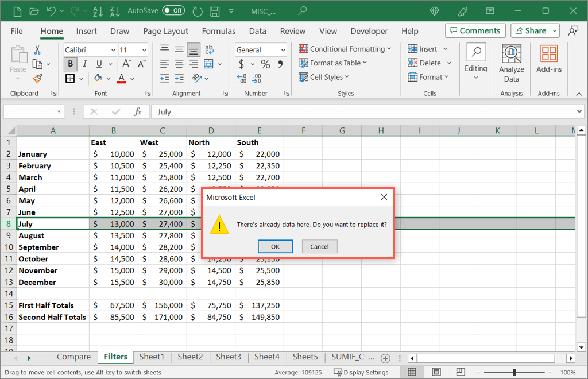Apply percent style with % icon
The width and height of the screenshot is (588, 379).
(x=265, y=64)
